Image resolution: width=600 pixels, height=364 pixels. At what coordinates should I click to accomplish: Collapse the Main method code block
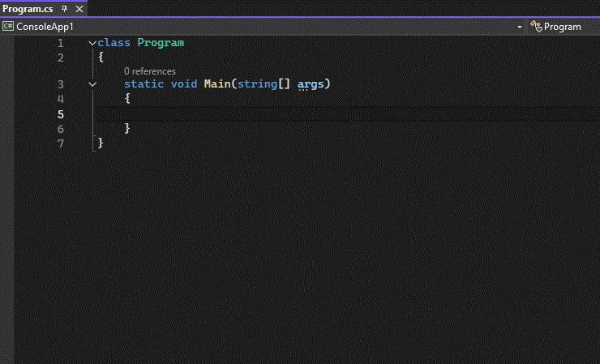92,84
